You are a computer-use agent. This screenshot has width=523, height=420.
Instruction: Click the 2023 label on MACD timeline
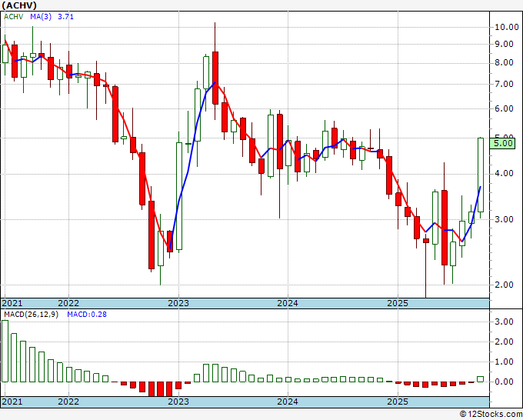(x=178, y=402)
